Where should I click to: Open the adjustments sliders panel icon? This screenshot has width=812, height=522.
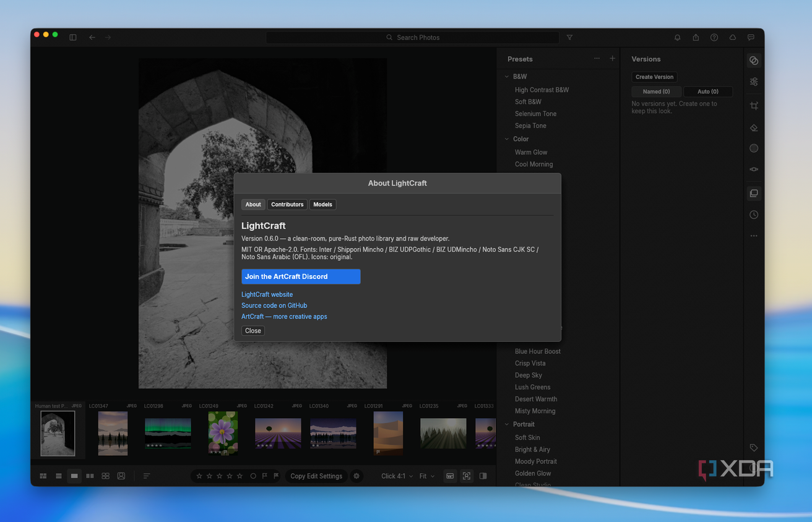click(x=754, y=82)
